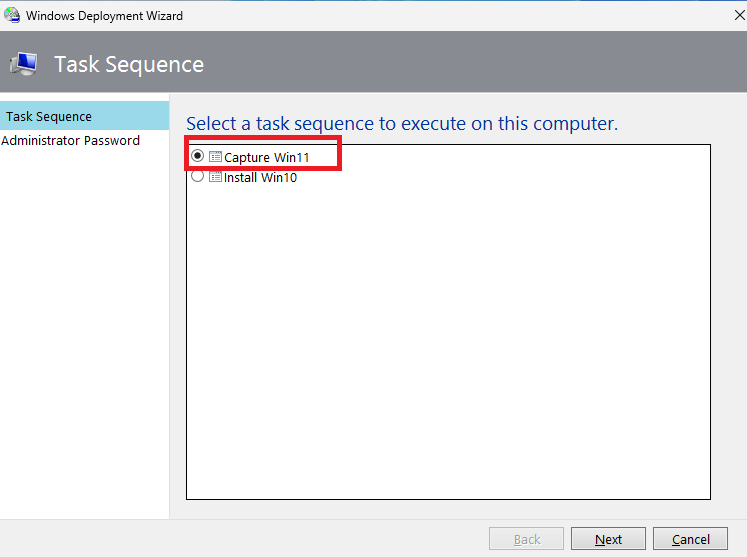Click the Windows Deployment Wizard title text
The width and height of the screenshot is (747, 557).
[x=104, y=16]
